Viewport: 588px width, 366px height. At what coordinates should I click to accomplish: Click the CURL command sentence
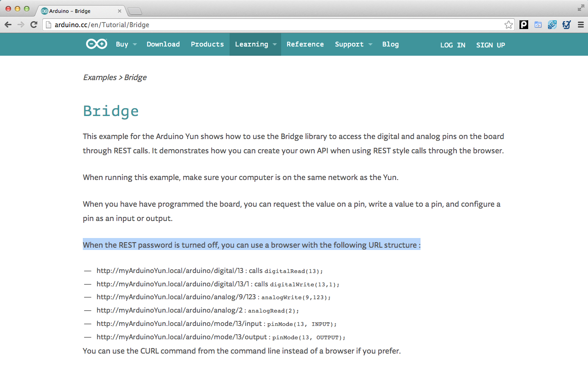(x=242, y=351)
